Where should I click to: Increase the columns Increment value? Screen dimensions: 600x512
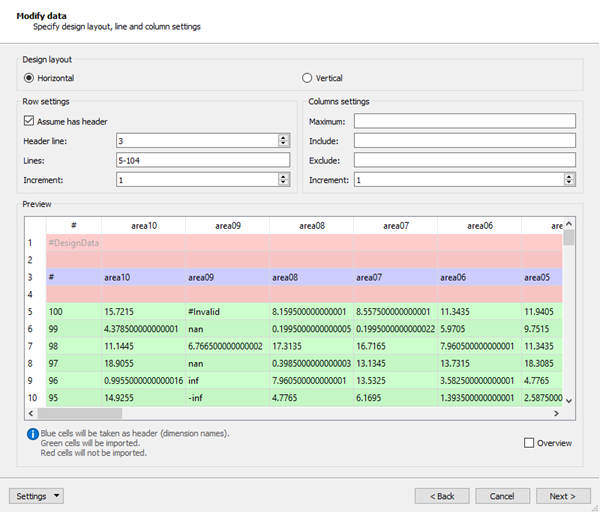[x=569, y=176]
